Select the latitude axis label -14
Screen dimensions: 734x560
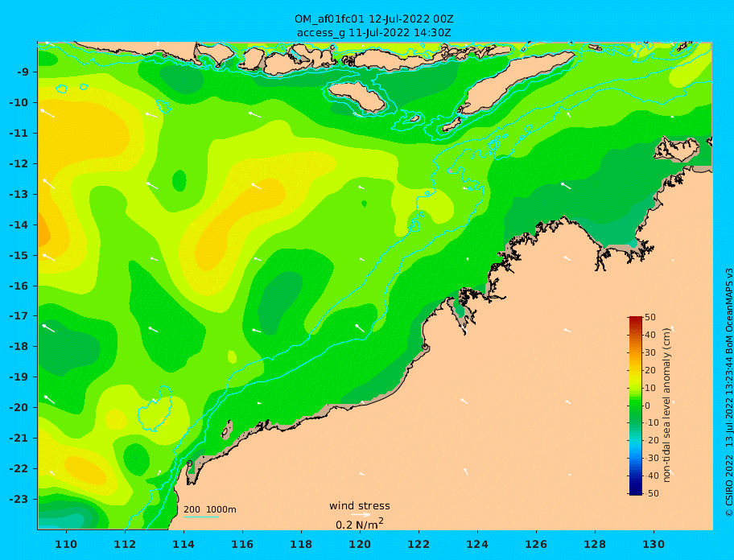[19, 225]
